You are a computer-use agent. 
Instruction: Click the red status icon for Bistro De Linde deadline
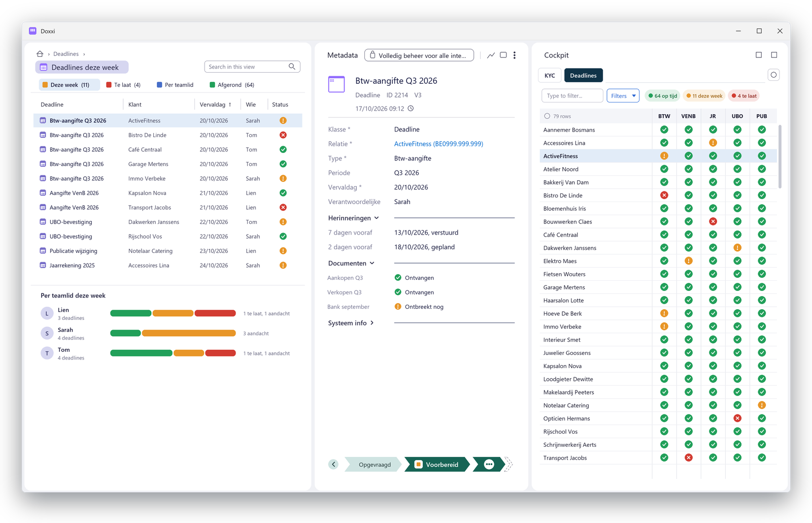283,135
